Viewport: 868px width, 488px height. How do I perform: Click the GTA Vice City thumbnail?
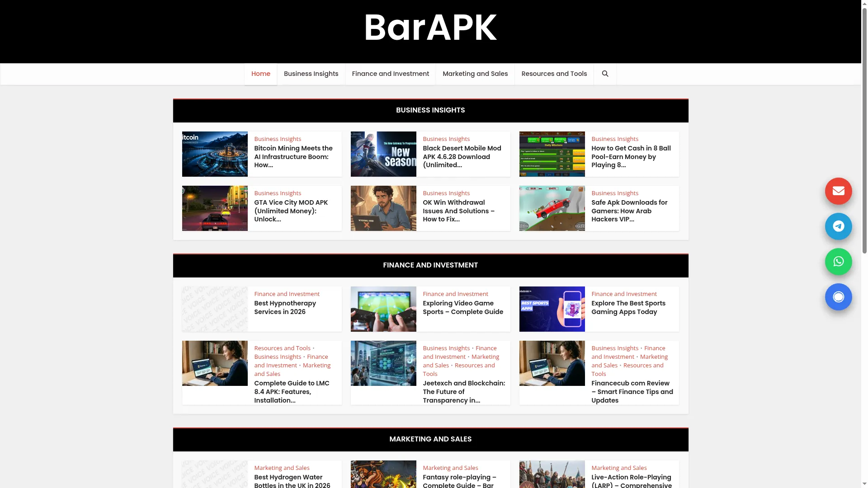[x=215, y=208]
